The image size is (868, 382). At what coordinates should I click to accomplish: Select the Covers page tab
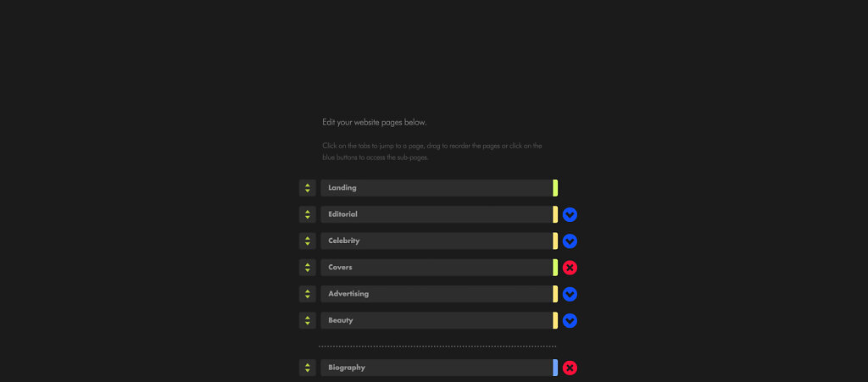click(x=436, y=268)
